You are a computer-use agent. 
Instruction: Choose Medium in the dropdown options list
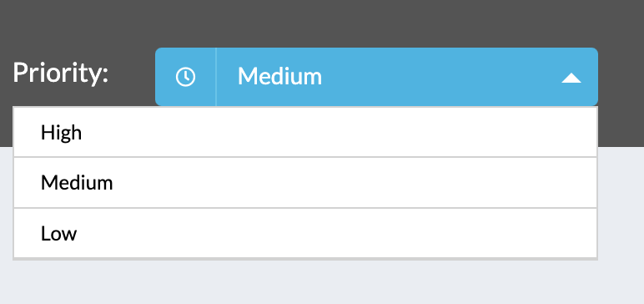(305, 183)
